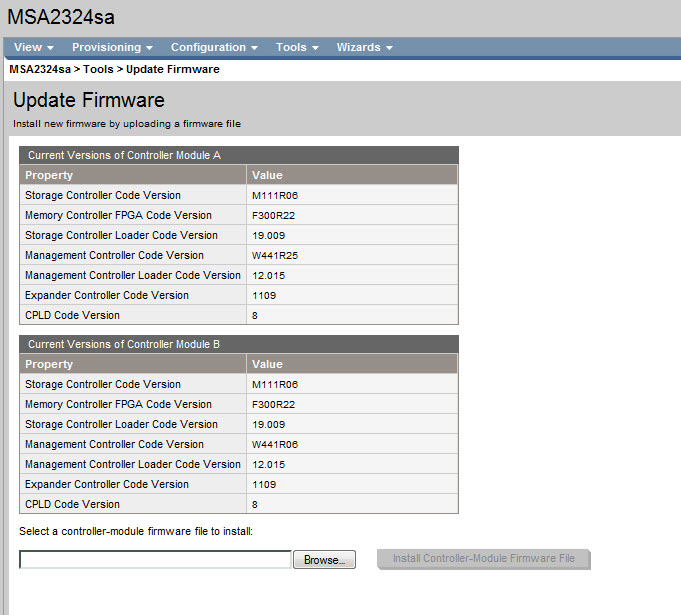Click Module B Property column header

pyautogui.click(x=133, y=364)
